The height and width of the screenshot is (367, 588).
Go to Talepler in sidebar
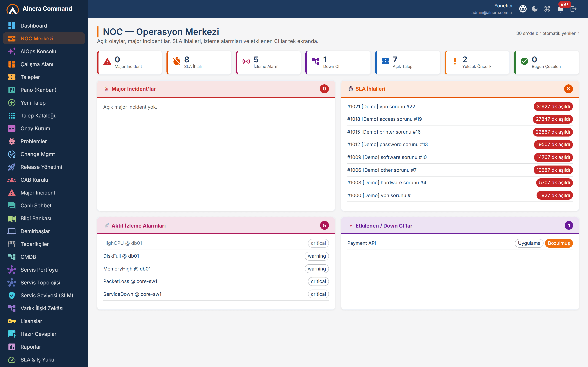[44, 77]
